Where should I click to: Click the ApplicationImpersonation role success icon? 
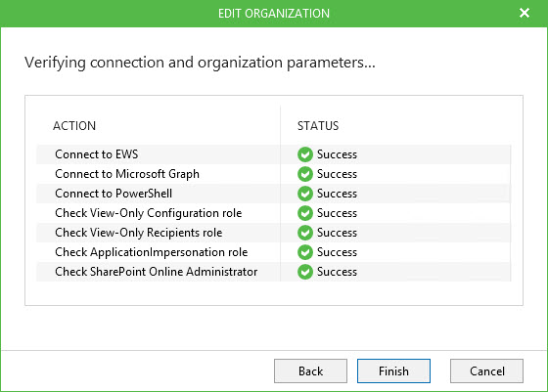pyautogui.click(x=305, y=252)
